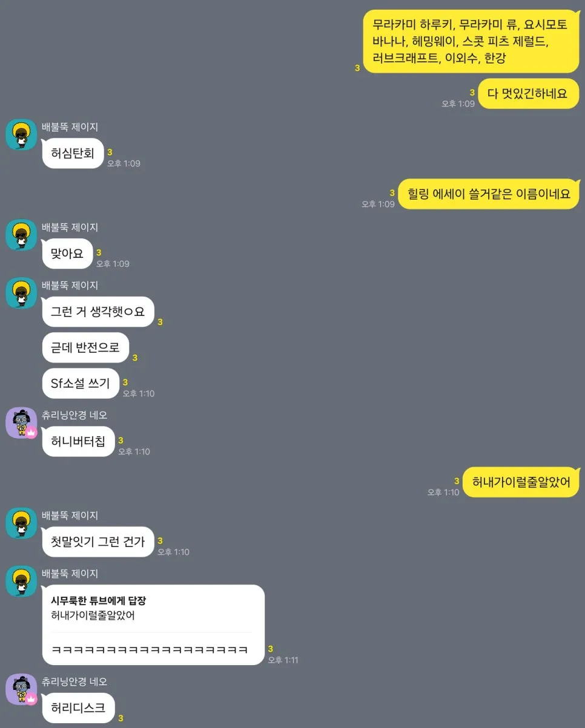The height and width of the screenshot is (728, 585).
Task: Click the 배불뚝 제이지 name above 맞아요
Action: pos(70,228)
